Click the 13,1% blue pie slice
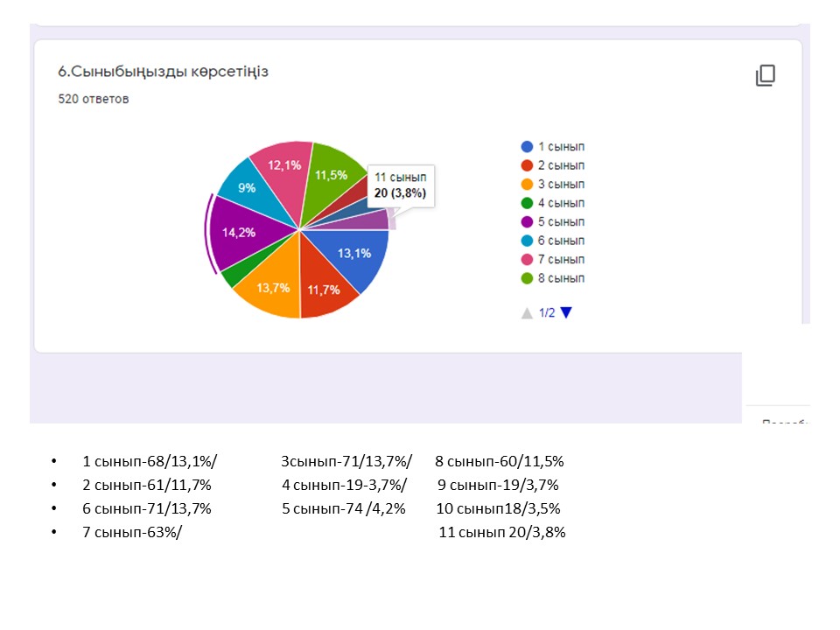This screenshot has width=840, height=630. point(353,253)
